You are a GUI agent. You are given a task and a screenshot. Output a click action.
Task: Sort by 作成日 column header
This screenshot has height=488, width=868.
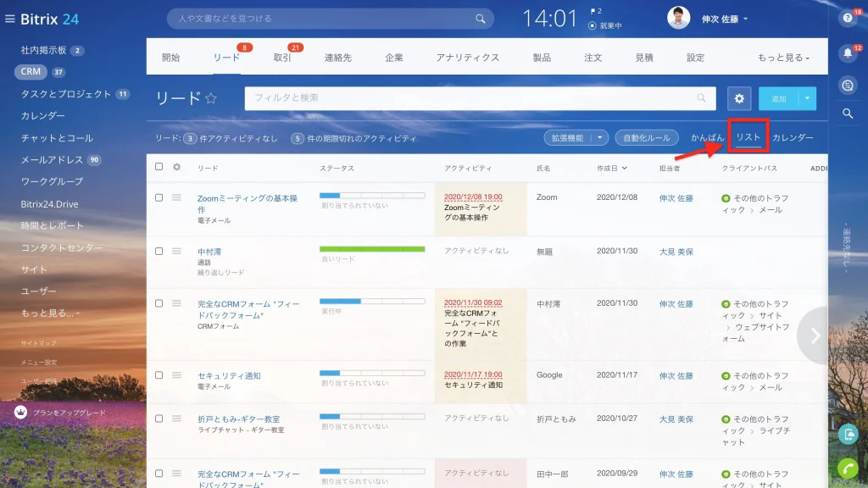point(612,169)
